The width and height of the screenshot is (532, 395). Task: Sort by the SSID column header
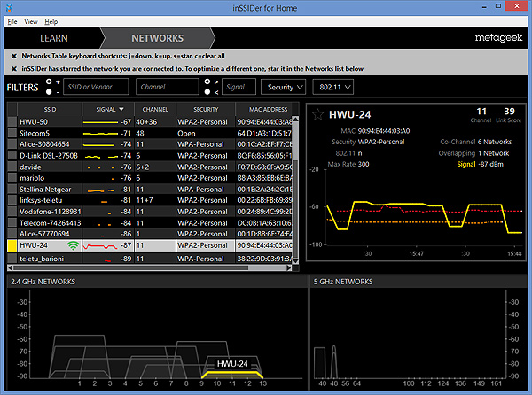click(x=50, y=110)
